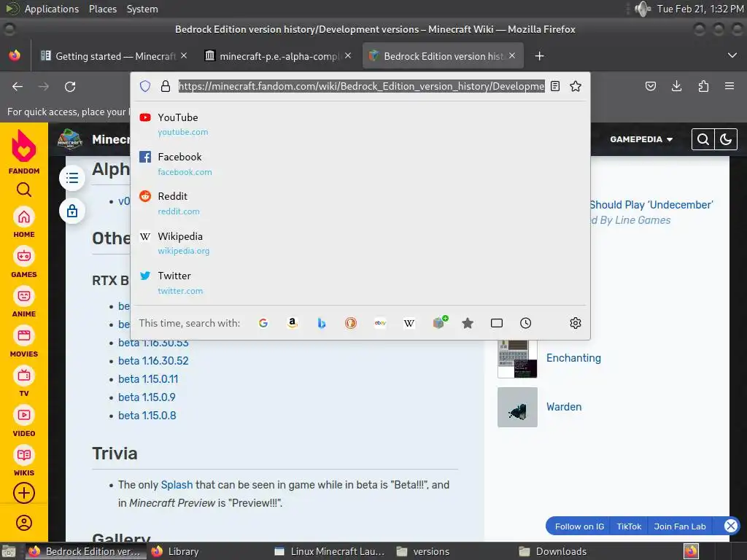List all tabs with chevron
The width and height of the screenshot is (747, 560).
click(732, 55)
